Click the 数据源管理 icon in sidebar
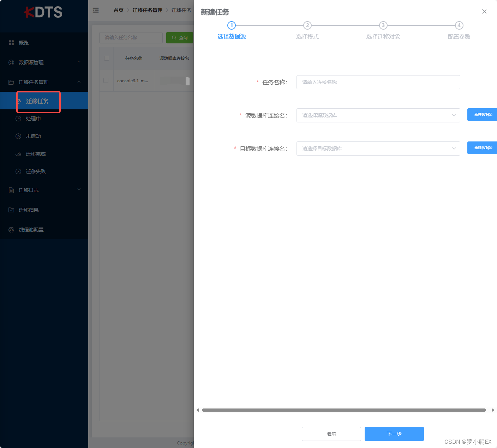This screenshot has width=497, height=448. tap(11, 62)
